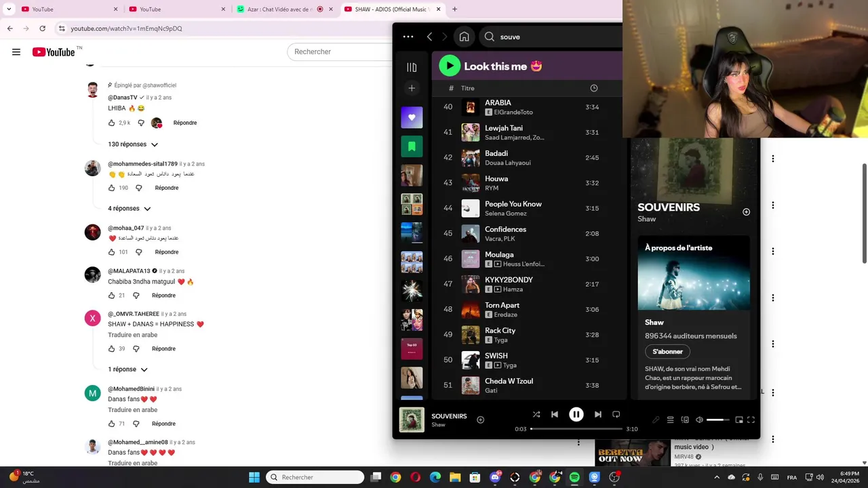Switch to the Azar Chat Vidéo tab
The image size is (868, 488).
[x=283, y=9]
